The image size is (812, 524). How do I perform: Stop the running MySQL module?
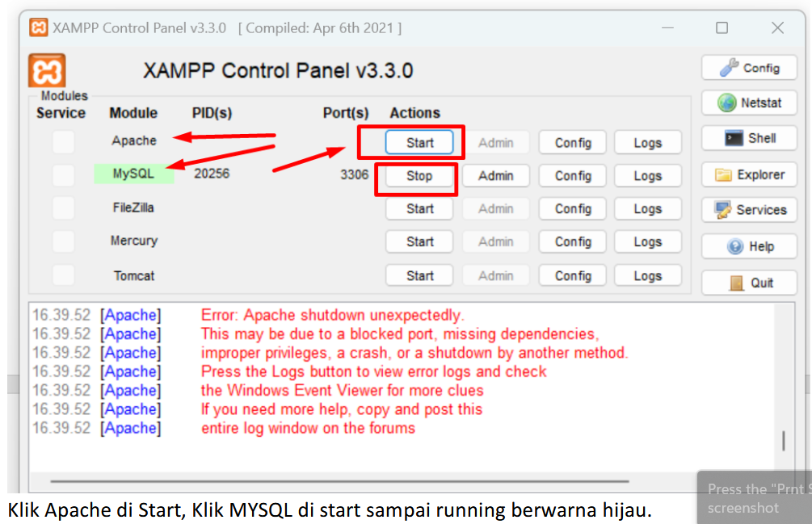(419, 176)
